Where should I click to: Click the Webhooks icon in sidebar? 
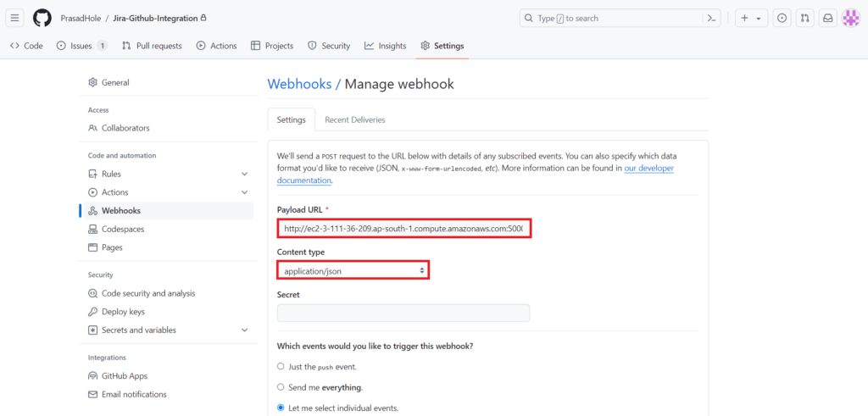pyautogui.click(x=92, y=211)
